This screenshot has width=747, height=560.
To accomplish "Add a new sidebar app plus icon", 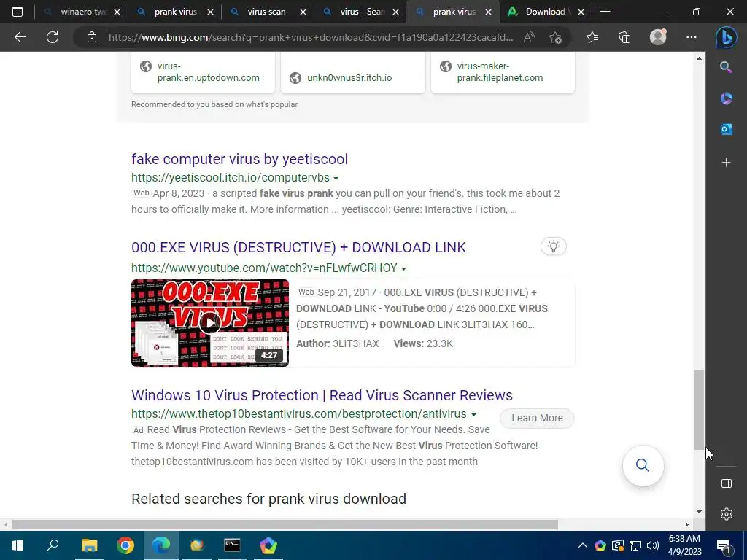I will [726, 163].
